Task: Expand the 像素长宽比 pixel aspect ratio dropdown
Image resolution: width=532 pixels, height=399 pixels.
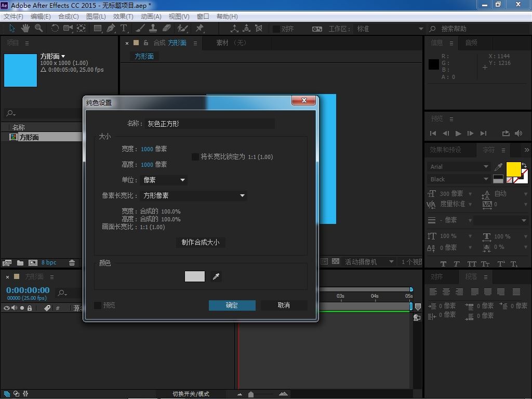Action: point(193,196)
